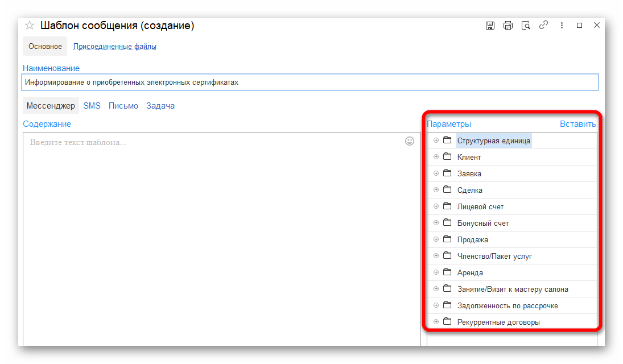Click the Вставить link

tap(577, 124)
